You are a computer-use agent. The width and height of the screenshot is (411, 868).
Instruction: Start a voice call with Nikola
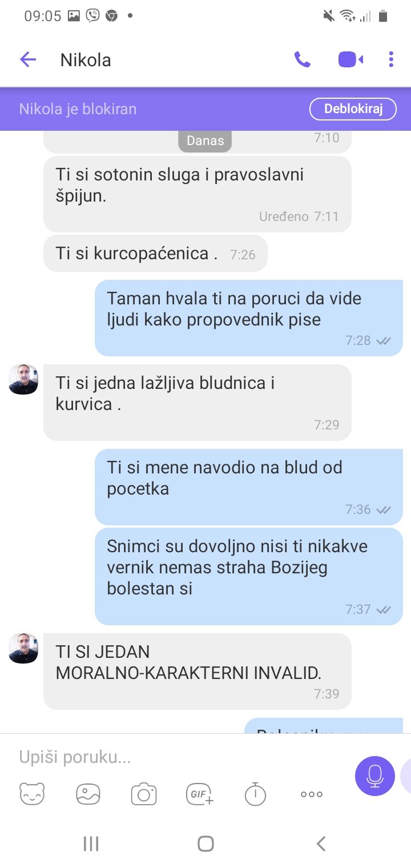(302, 59)
